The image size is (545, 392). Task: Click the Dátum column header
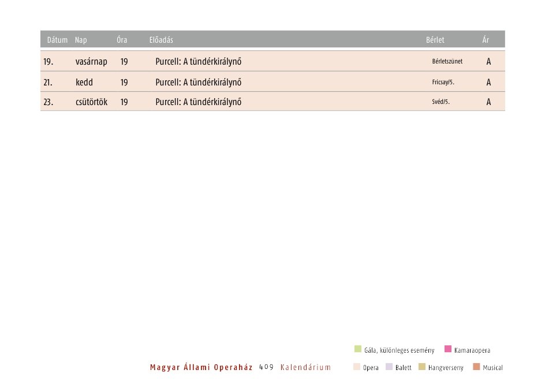point(57,40)
